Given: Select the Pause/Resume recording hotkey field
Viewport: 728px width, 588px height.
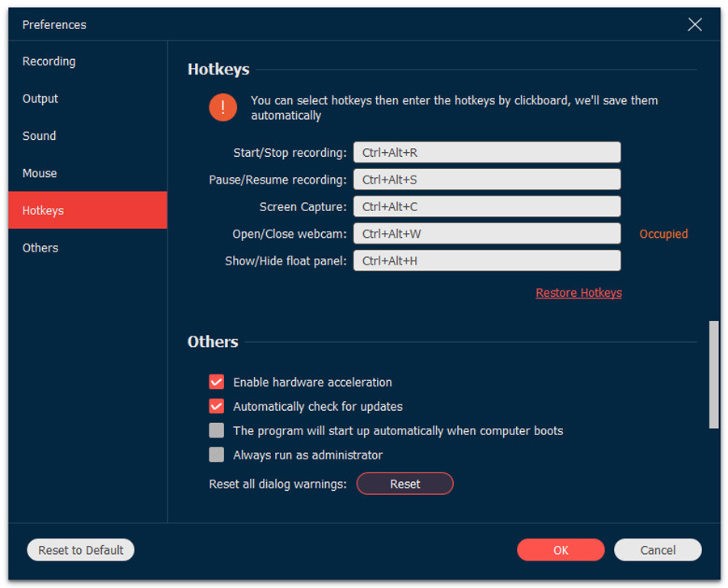Looking at the screenshot, I should (487, 179).
